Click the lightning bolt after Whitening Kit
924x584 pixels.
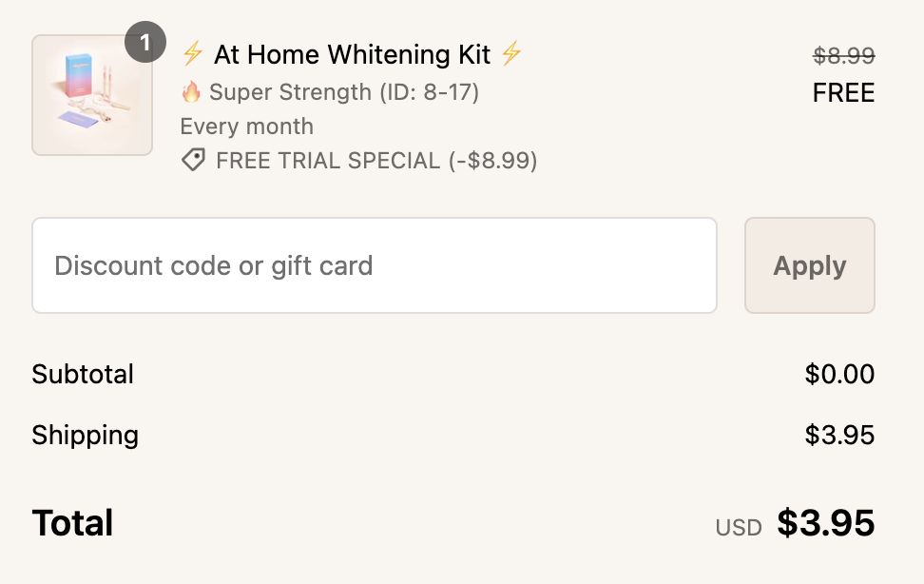coord(511,54)
